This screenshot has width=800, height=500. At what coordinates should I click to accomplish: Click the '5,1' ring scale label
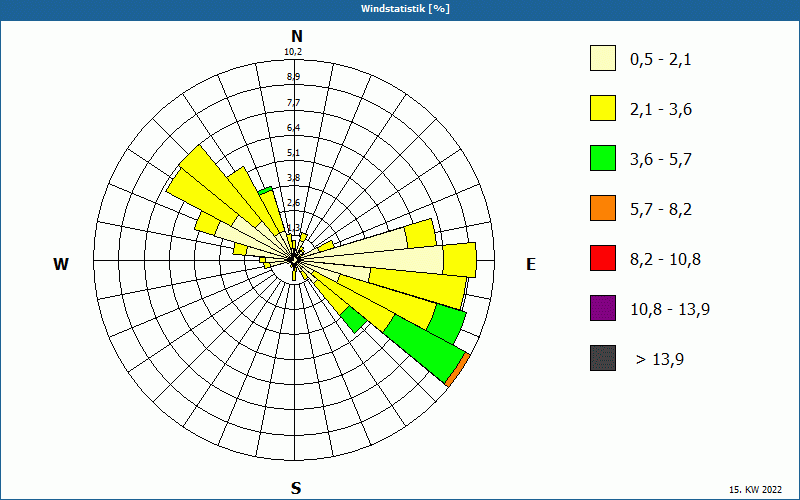tap(293, 153)
